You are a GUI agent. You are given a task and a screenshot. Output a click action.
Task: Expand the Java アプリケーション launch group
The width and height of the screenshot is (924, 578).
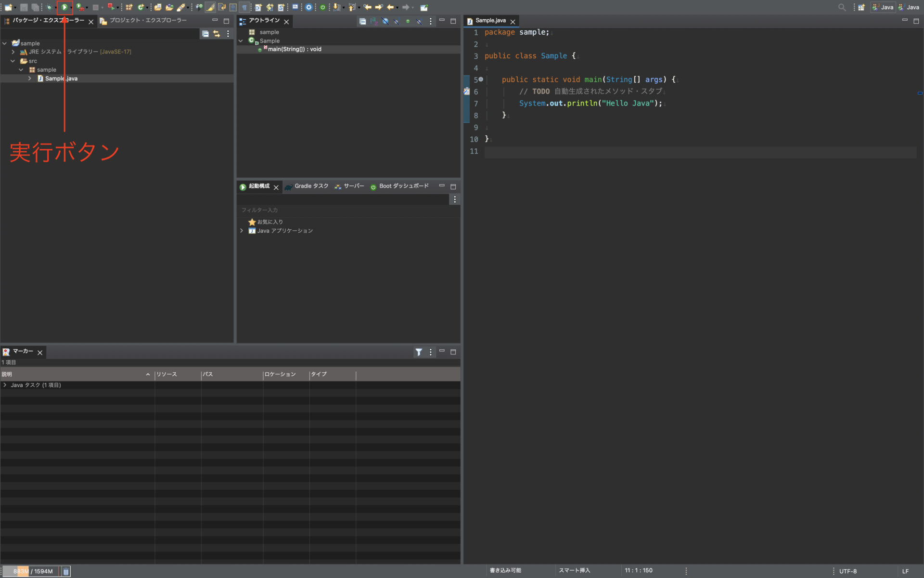click(x=242, y=231)
